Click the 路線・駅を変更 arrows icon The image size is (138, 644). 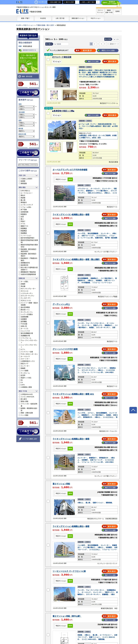click(20, 77)
